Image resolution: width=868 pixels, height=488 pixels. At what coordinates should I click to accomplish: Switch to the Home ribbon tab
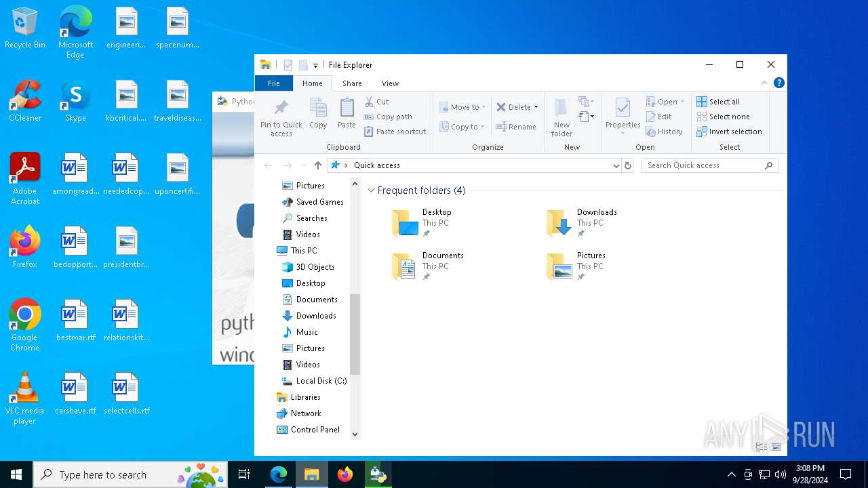(x=313, y=83)
